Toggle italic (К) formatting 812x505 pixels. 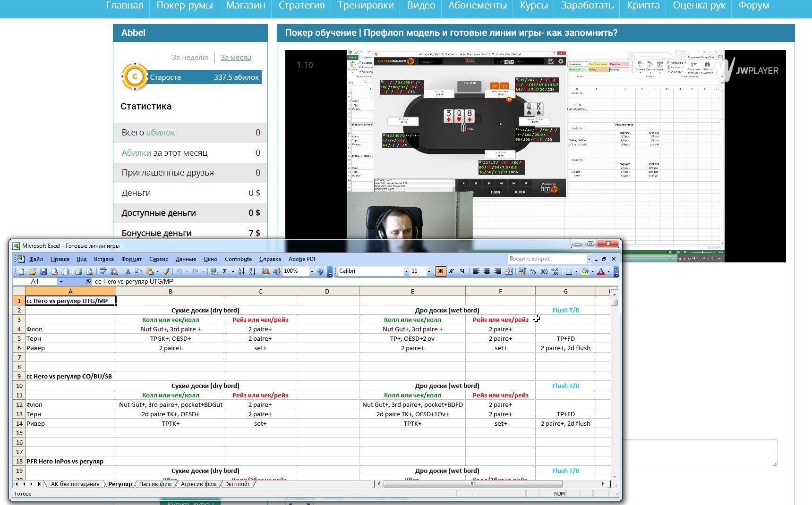pos(452,271)
